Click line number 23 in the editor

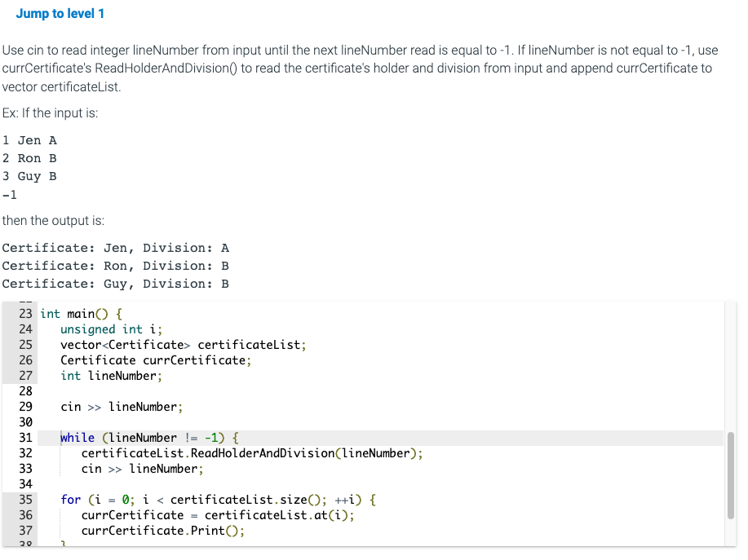pyautogui.click(x=25, y=313)
